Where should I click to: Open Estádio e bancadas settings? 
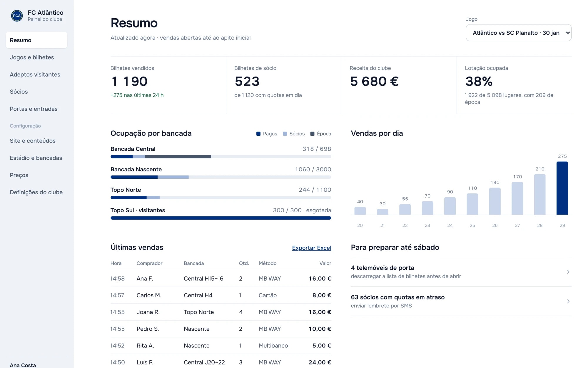pyautogui.click(x=36, y=158)
